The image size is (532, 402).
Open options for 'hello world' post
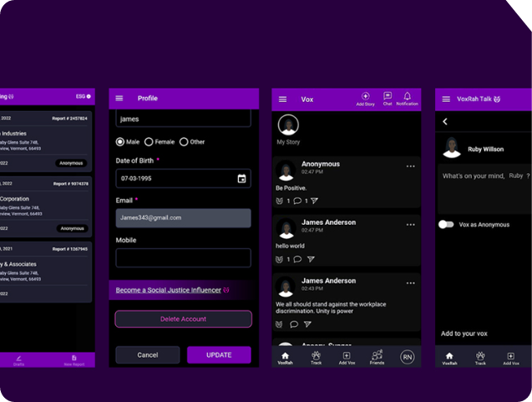click(x=411, y=225)
